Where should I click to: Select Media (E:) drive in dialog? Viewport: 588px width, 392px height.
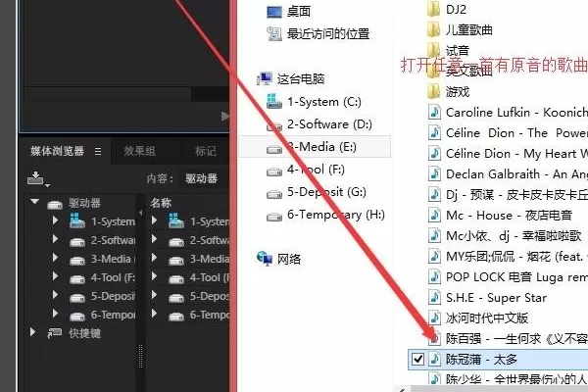(315, 147)
